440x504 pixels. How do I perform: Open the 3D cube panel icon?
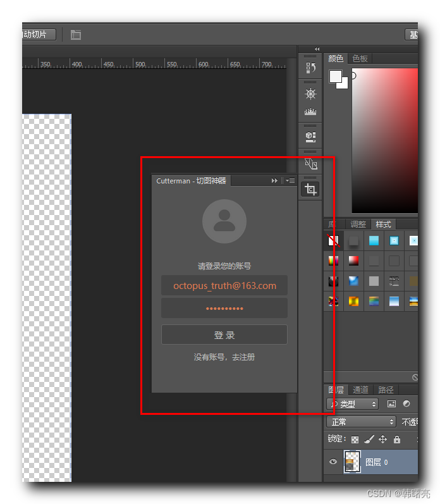(x=310, y=137)
